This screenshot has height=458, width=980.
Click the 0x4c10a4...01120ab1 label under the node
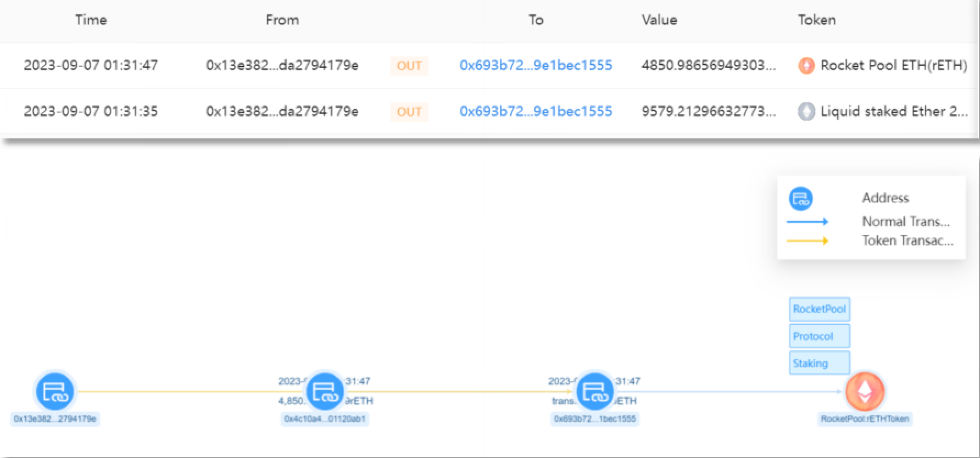325,419
